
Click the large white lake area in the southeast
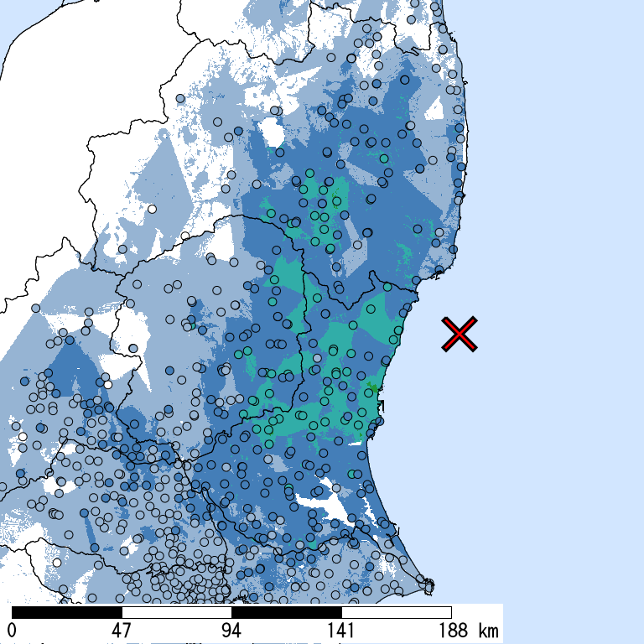(x=335, y=507)
